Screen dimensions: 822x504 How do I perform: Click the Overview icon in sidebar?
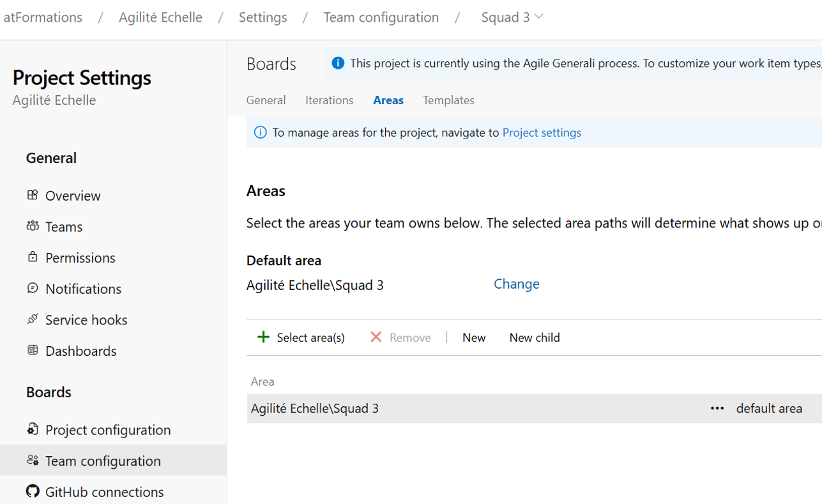pyautogui.click(x=33, y=195)
